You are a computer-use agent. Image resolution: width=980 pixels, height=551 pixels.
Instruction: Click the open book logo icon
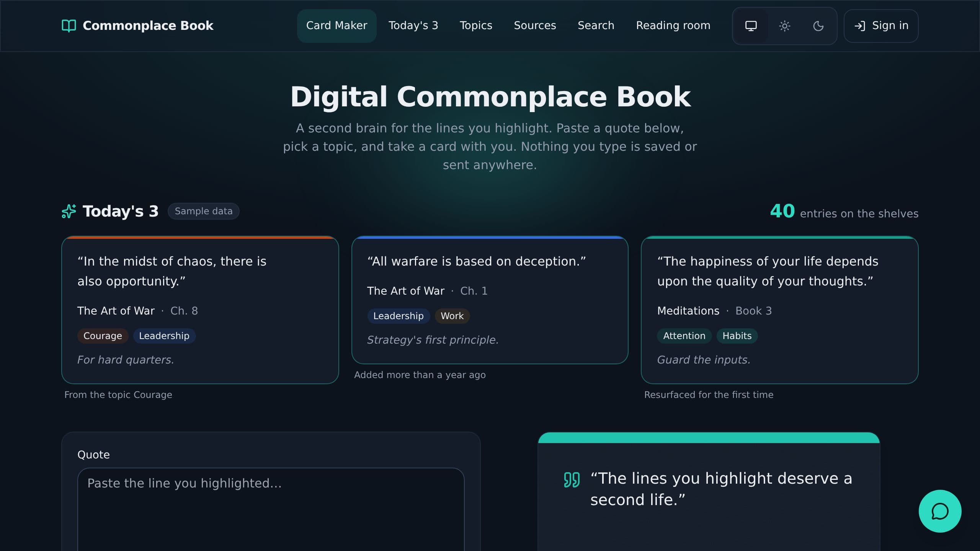(69, 26)
